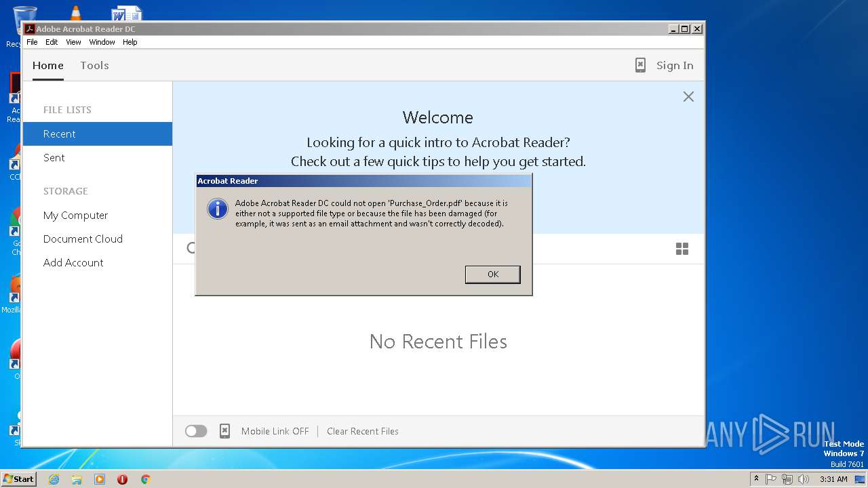Open the Opera icon in the taskbar
Screen dimensions: 868x488
point(122,479)
